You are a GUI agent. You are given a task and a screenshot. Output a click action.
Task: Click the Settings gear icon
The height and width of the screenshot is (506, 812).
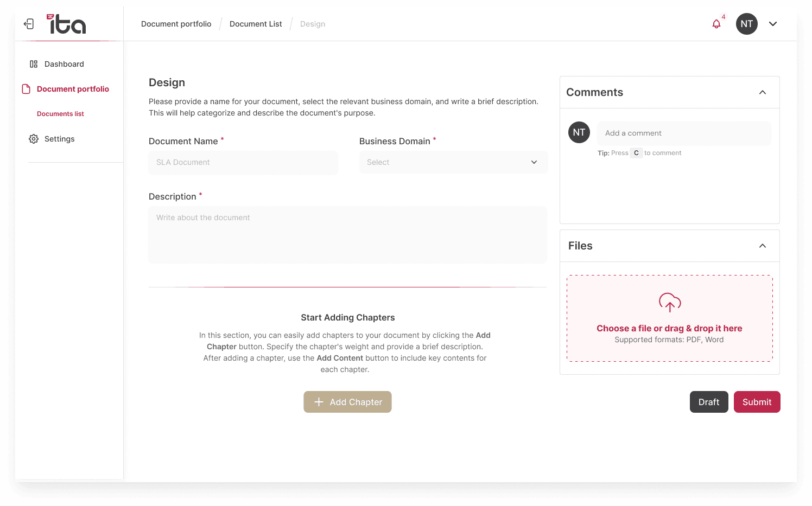tap(34, 139)
